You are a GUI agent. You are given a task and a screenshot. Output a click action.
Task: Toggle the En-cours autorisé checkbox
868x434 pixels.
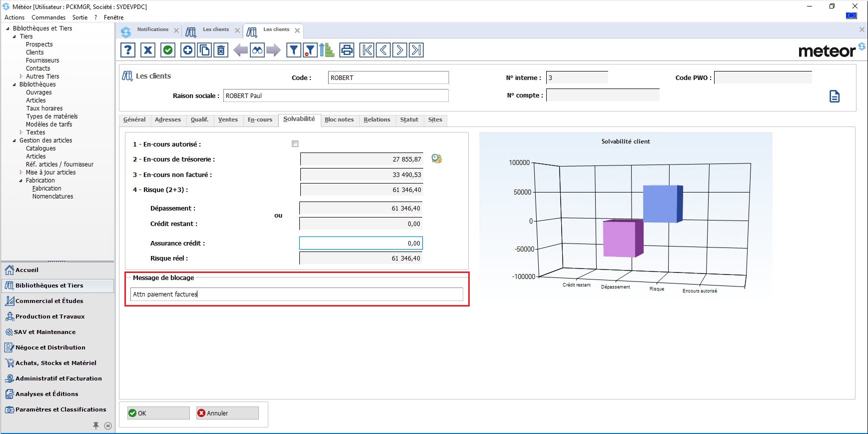coord(295,144)
